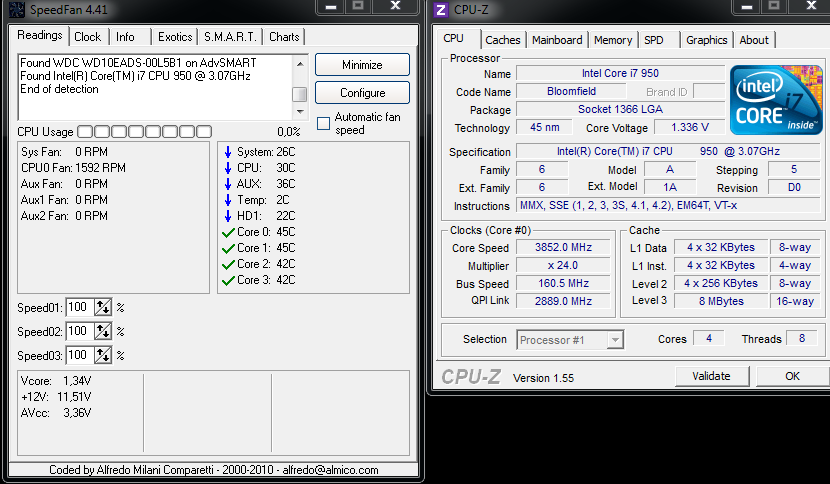830x484 pixels.
Task: Click the Code Name field 'Bloomfield'
Action: (571, 91)
